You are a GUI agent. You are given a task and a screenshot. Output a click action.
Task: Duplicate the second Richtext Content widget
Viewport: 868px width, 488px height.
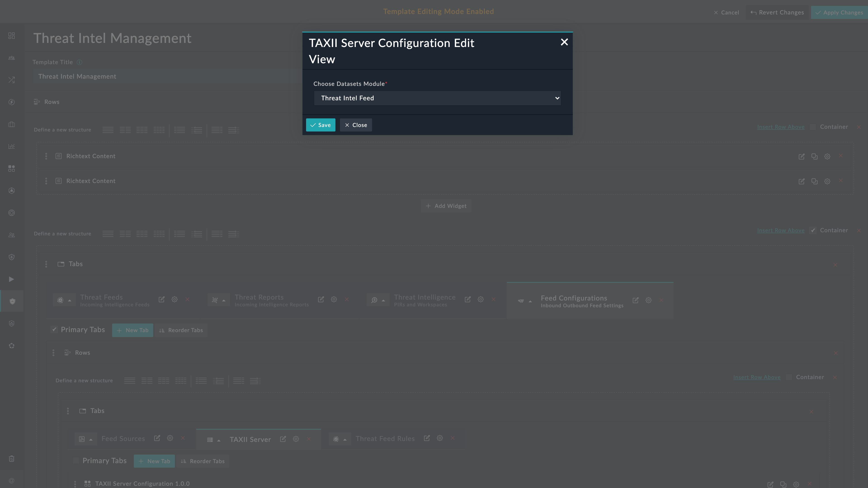coord(814,181)
